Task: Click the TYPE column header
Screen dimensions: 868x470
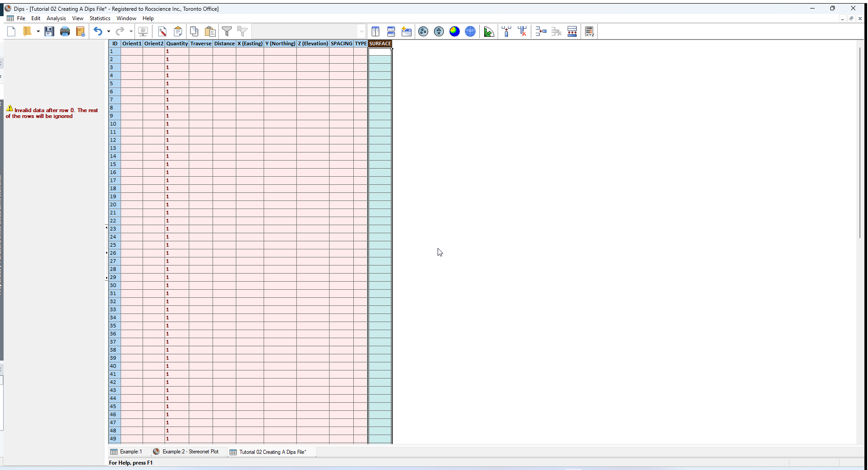Action: [x=361, y=44]
